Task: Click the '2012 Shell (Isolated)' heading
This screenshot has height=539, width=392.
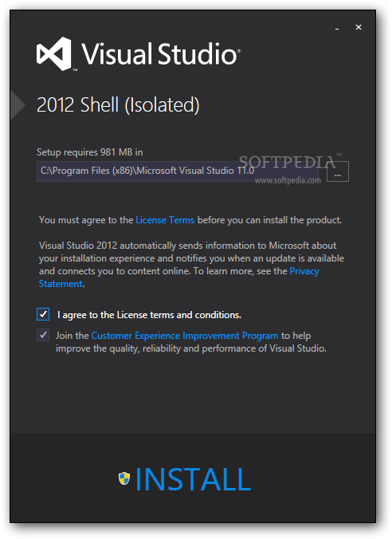Action: (118, 104)
